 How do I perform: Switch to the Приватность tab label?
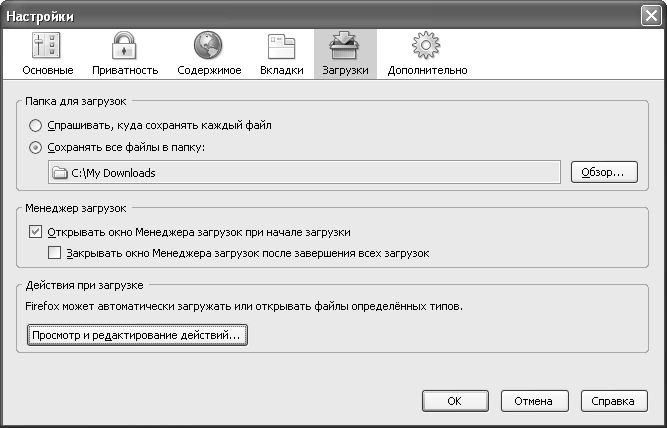(125, 71)
